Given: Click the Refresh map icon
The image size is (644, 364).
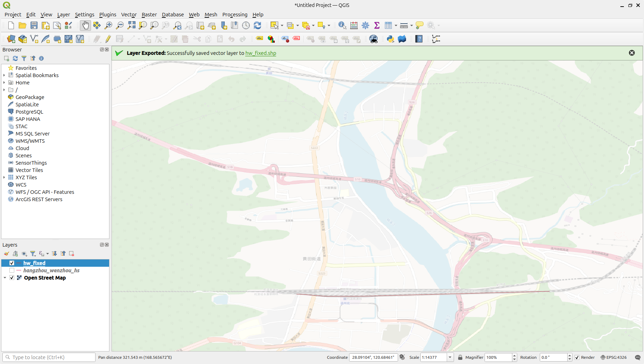Looking at the screenshot, I should tap(257, 25).
